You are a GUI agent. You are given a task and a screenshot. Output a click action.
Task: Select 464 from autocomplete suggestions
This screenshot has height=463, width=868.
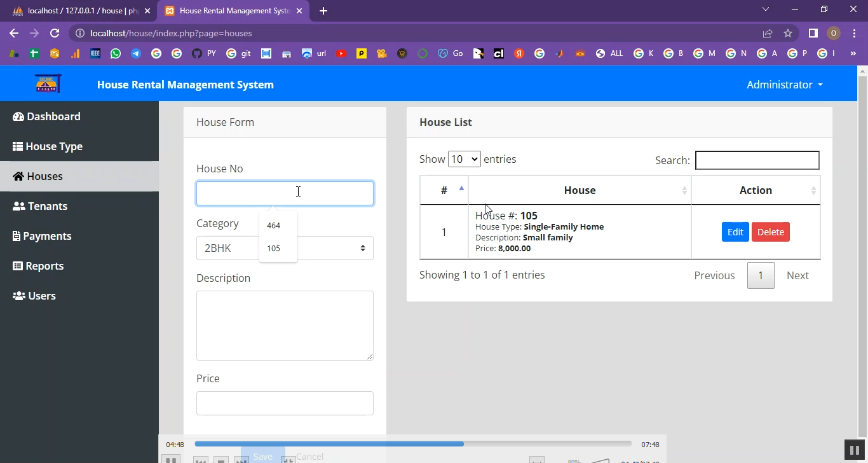point(274,226)
